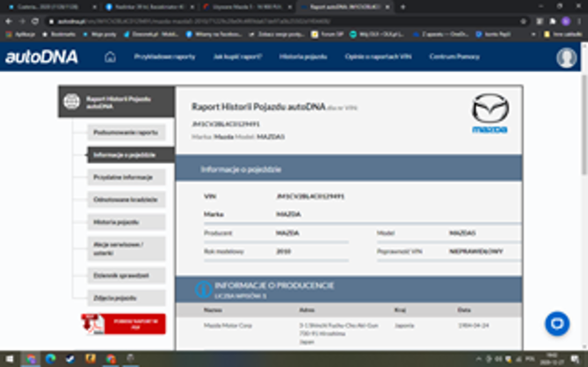Open the Chrome profile avatar in toolbar

(x=566, y=21)
